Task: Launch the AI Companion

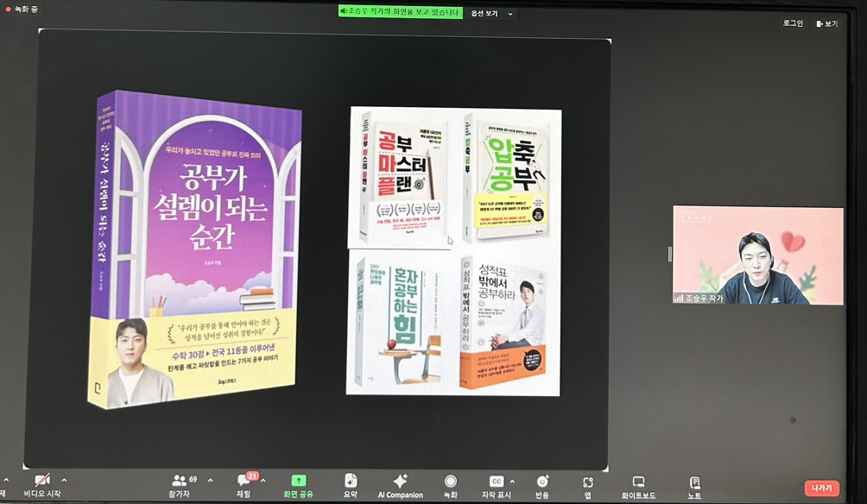Action: 401,487
